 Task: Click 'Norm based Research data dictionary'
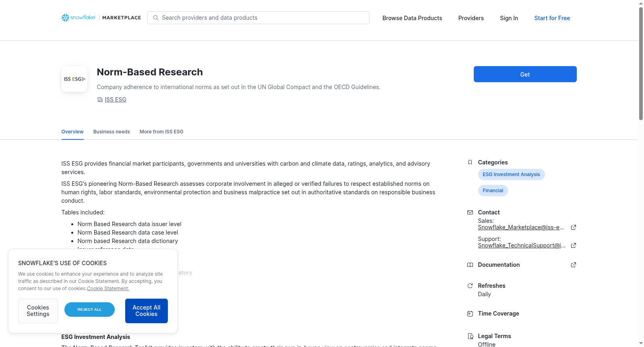coord(128,241)
